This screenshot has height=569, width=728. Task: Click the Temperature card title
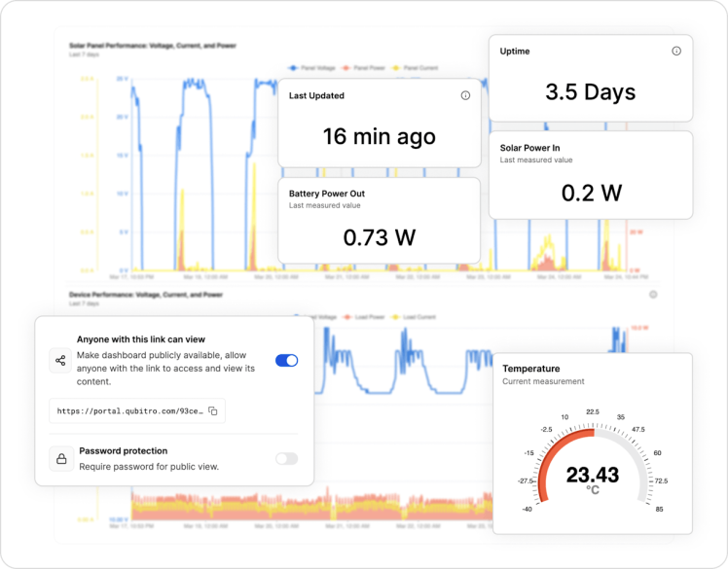point(530,369)
